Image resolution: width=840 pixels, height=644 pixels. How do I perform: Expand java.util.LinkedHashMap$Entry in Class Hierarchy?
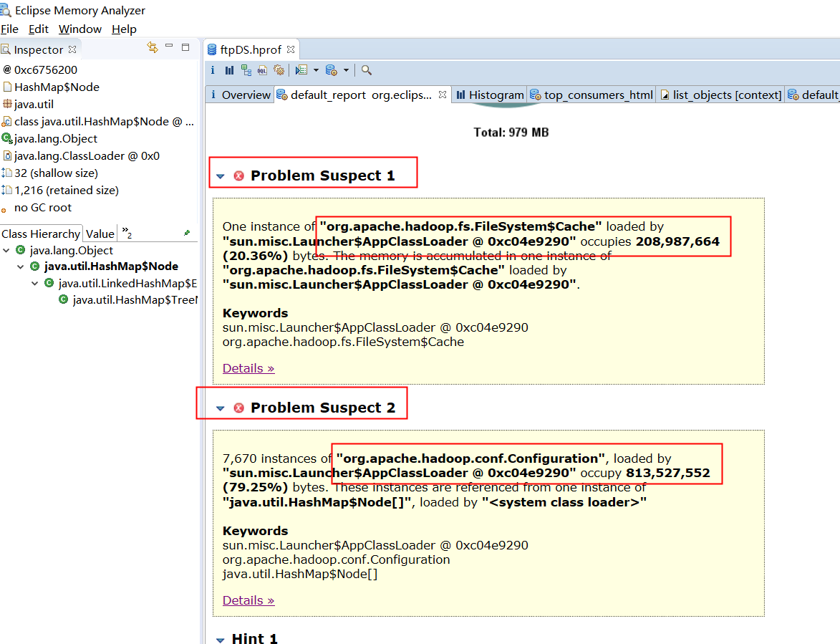coord(34,283)
